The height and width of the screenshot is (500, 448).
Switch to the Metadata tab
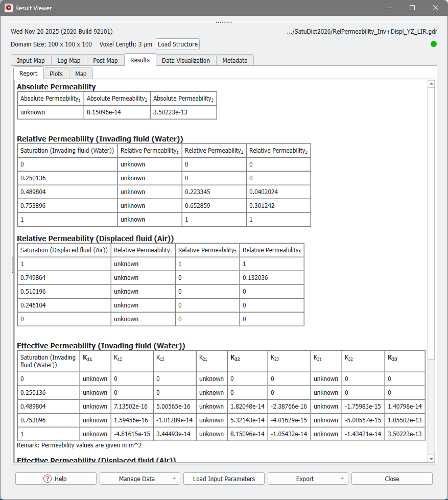[234, 60]
